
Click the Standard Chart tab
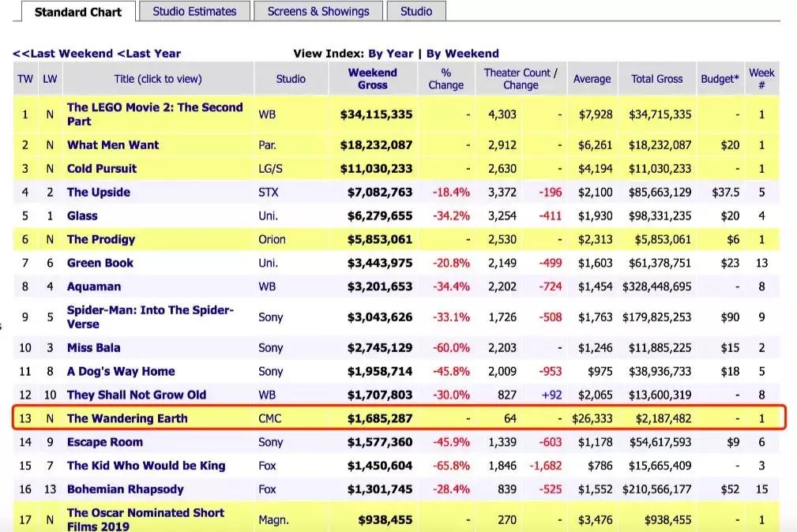(77, 13)
